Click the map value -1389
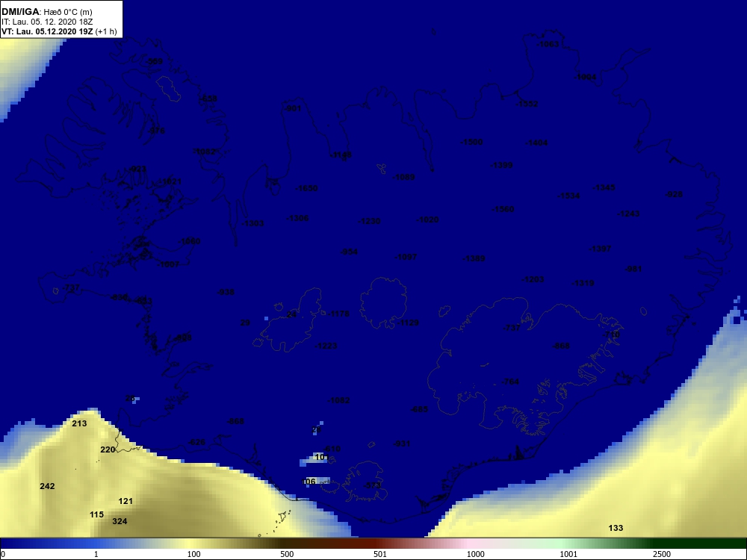This screenshot has height=560, width=747. 474,258
